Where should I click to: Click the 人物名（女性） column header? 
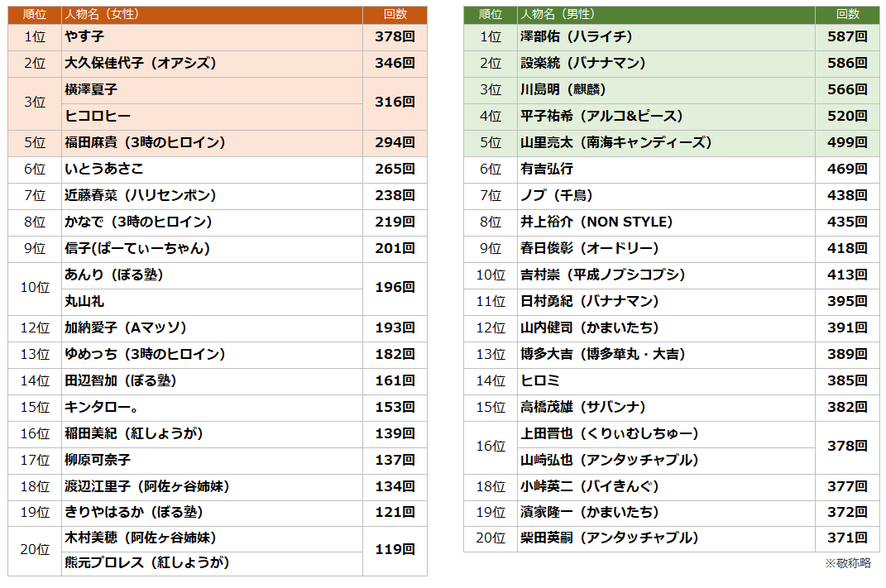point(102,14)
